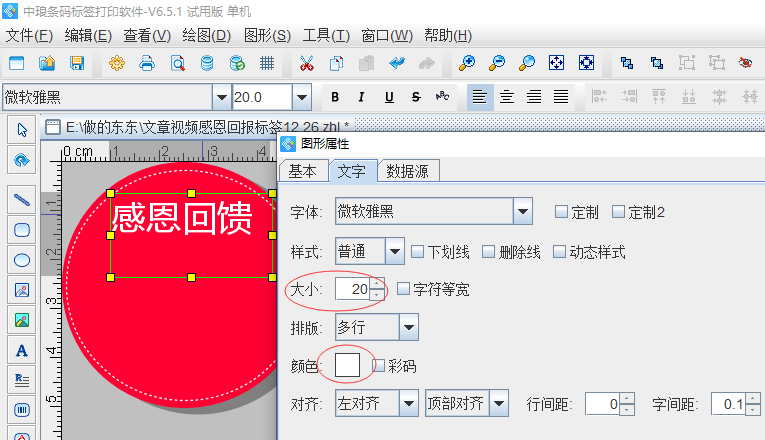The height and width of the screenshot is (440, 765).
Task: Select the barcode tool icon
Action: [x=22, y=410]
